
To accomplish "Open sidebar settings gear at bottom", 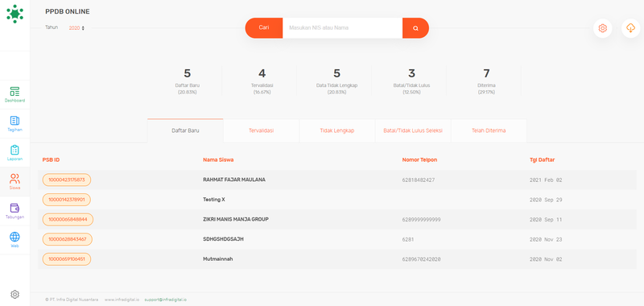I will 14,294.
